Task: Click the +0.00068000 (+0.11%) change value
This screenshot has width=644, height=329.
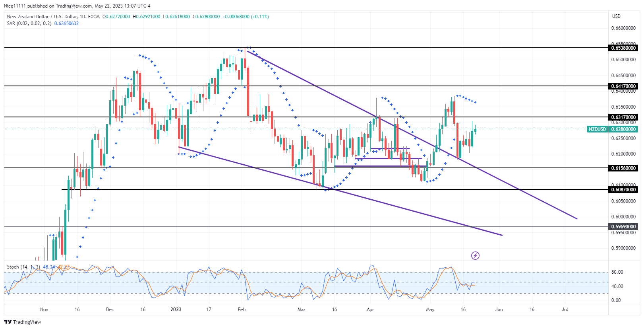Action: point(246,17)
